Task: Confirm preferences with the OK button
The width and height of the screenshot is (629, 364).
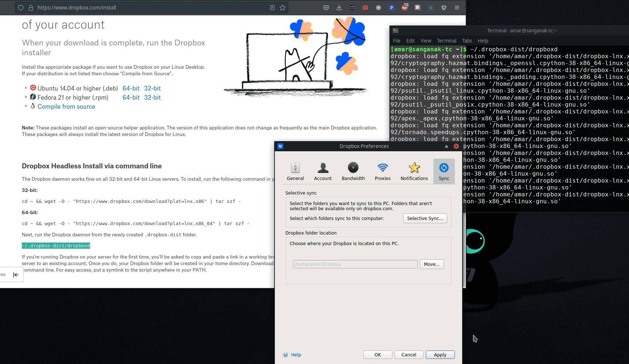Action: pyautogui.click(x=378, y=355)
